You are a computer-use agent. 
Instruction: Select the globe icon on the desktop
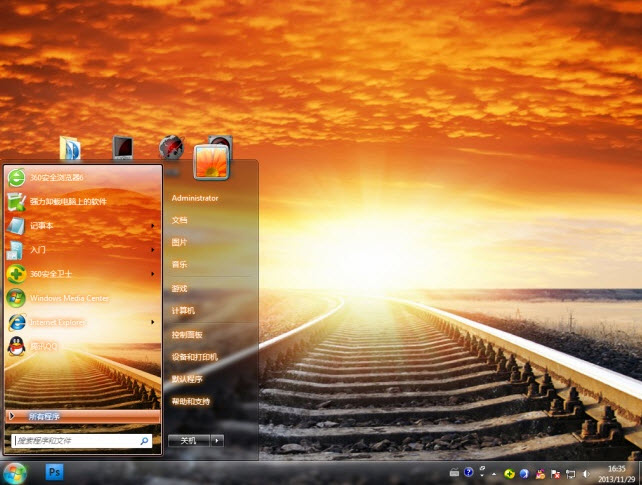pos(171,147)
